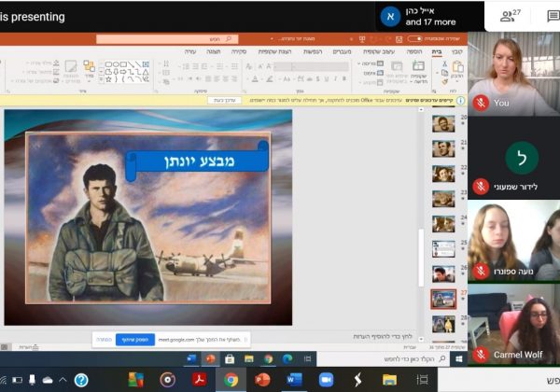560x392 pixels.
Task: Open the Quick Styles dropdown
Action: click(71, 71)
